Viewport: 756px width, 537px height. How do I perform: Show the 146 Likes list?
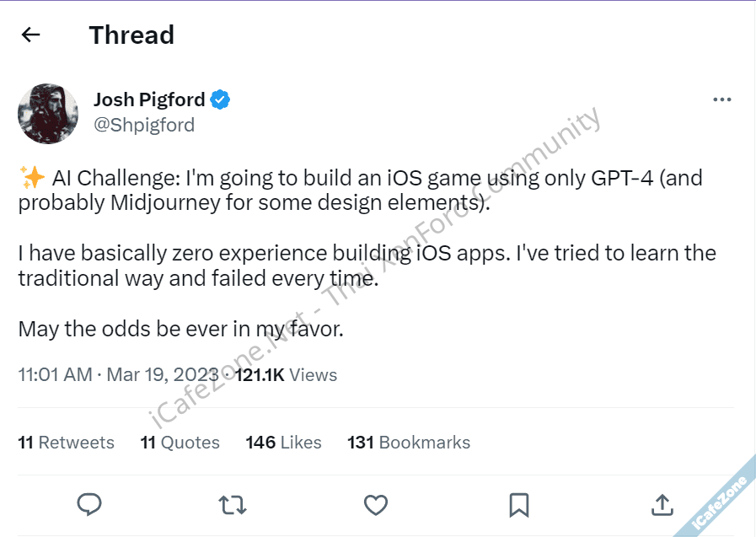point(283,442)
